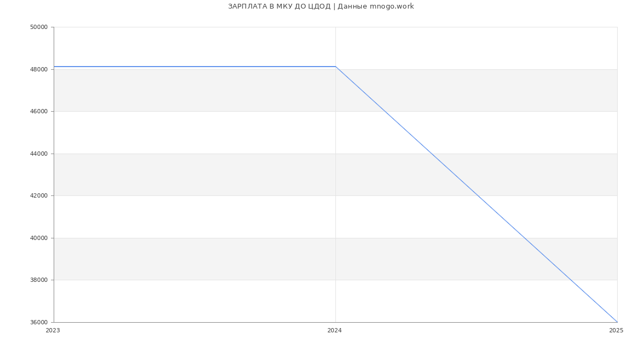
Task: Click the line's end point at 2025
Action: [617, 322]
